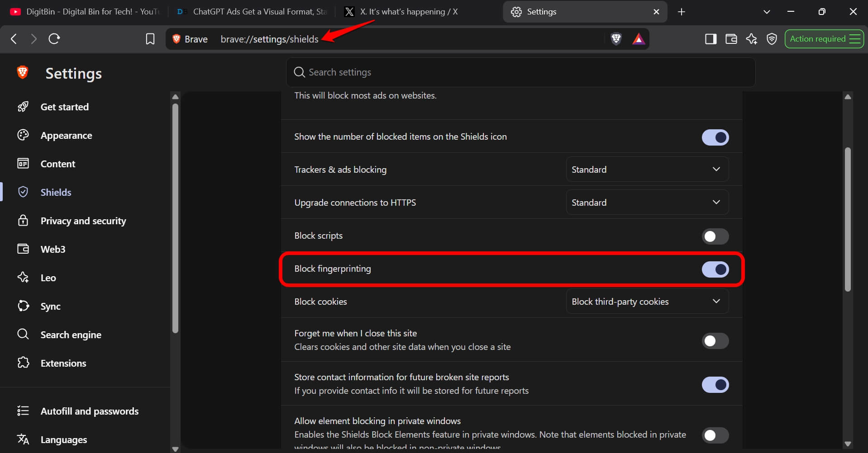Switch to ChatGPT Ads article tab
Viewport: 868px width, 453px height.
coord(252,12)
